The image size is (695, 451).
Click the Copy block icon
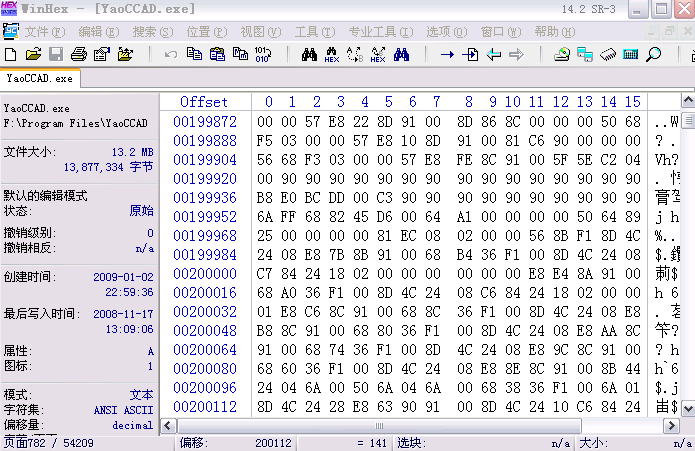pyautogui.click(x=194, y=54)
